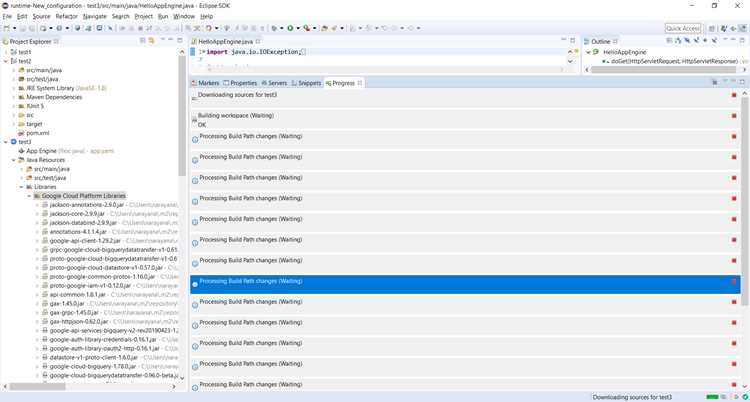This screenshot has height=402, width=750.
Task: Collapse Java Resources under test3
Action: [13, 160]
